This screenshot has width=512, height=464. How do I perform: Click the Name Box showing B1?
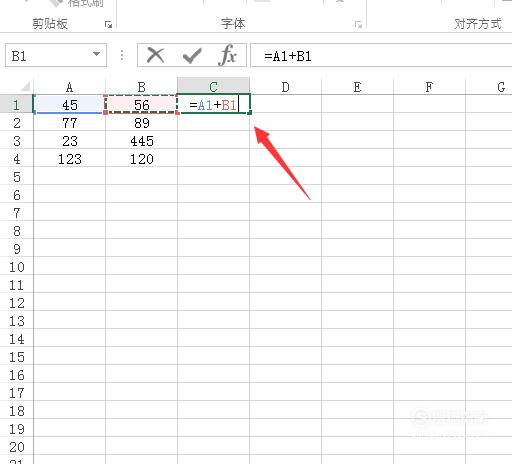56,55
